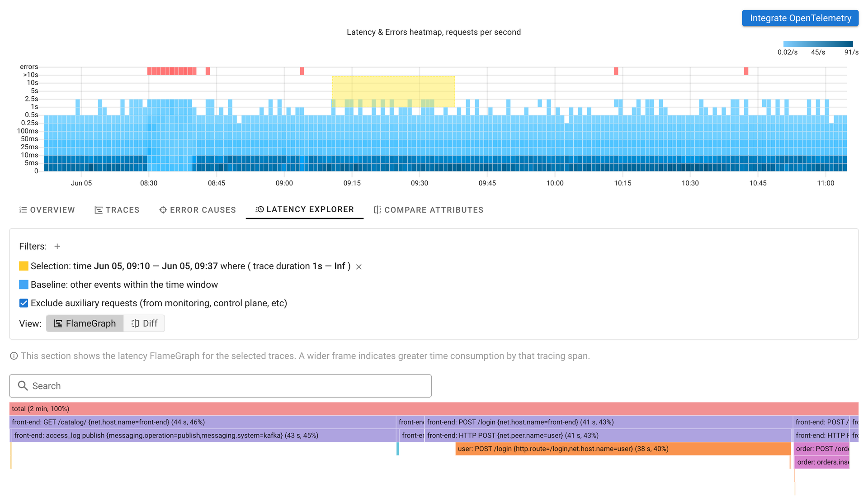This screenshot has width=868, height=503.
Task: Select user: POST /login orange frame
Action: [x=623, y=449]
